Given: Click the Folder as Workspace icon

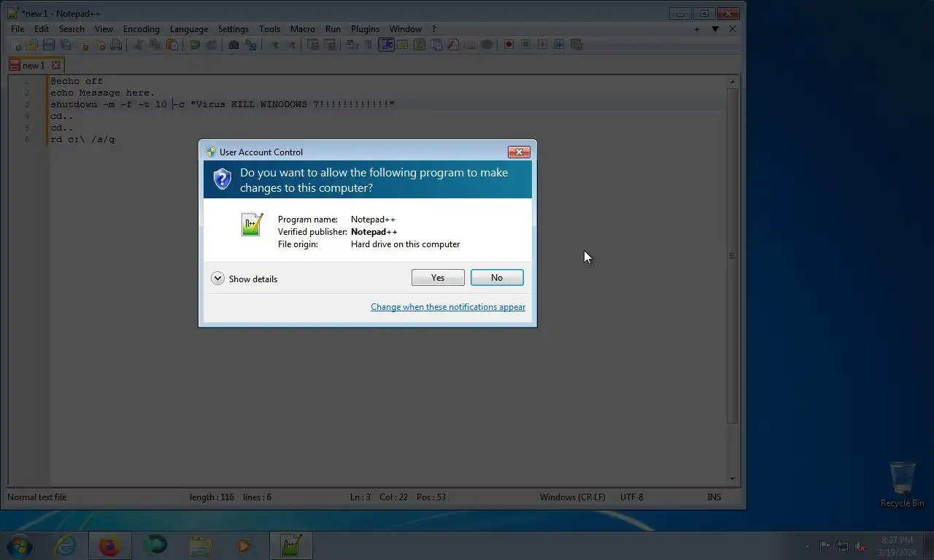Looking at the screenshot, I should [x=470, y=44].
